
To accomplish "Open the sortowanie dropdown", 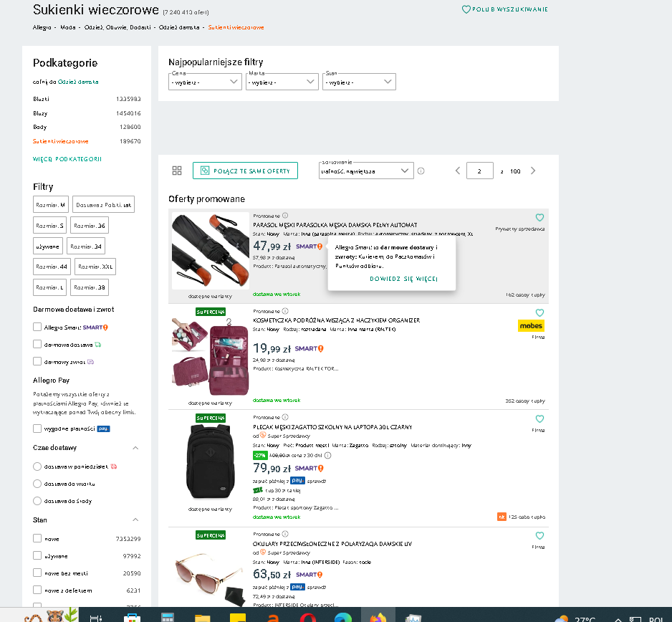I will click(366, 171).
